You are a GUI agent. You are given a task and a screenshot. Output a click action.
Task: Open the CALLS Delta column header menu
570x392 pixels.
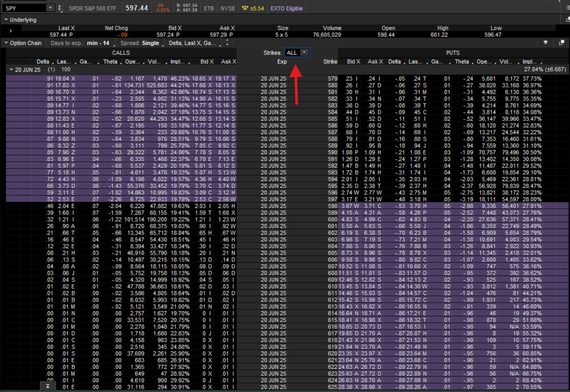(x=52, y=62)
